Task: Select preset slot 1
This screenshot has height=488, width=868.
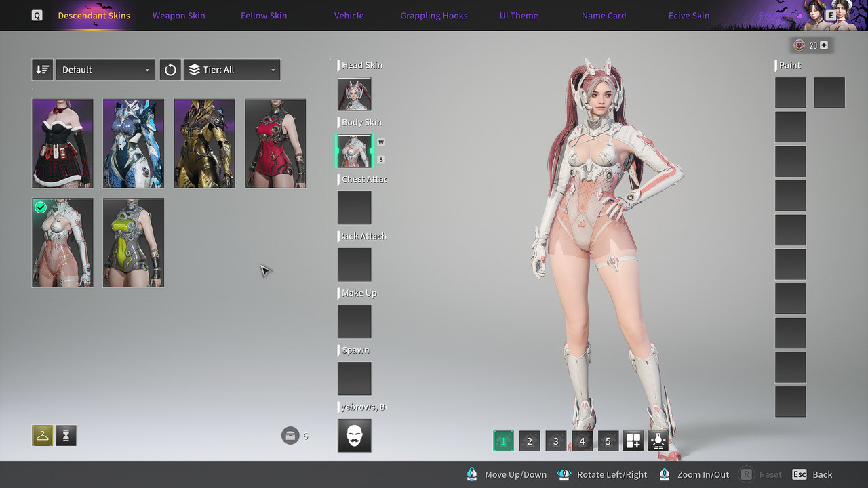Action: (x=503, y=441)
